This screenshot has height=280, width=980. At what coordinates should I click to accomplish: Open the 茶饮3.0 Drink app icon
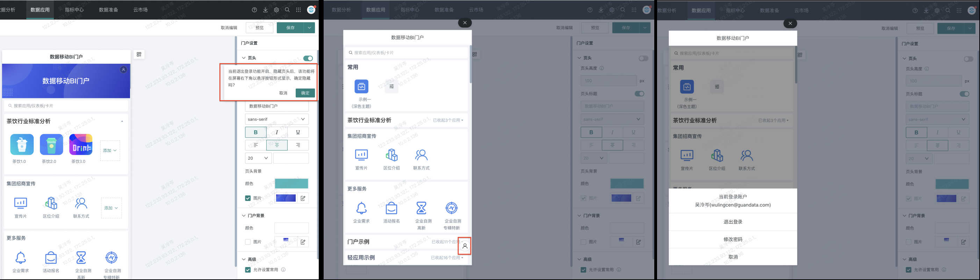(x=81, y=145)
